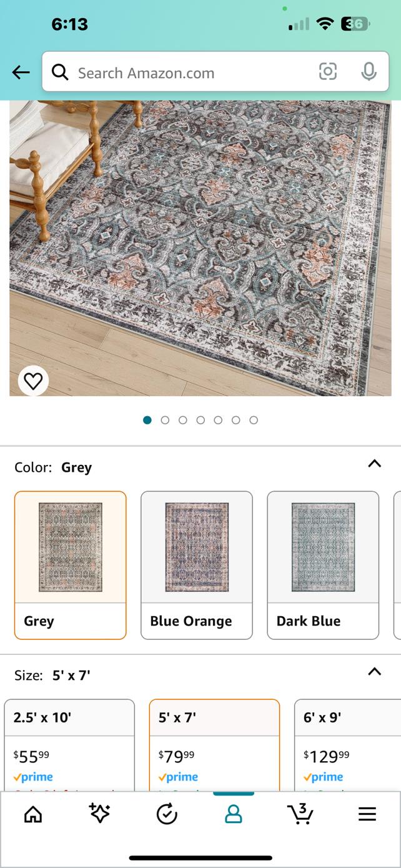
Task: Tap the back arrow icon
Action: click(x=21, y=72)
